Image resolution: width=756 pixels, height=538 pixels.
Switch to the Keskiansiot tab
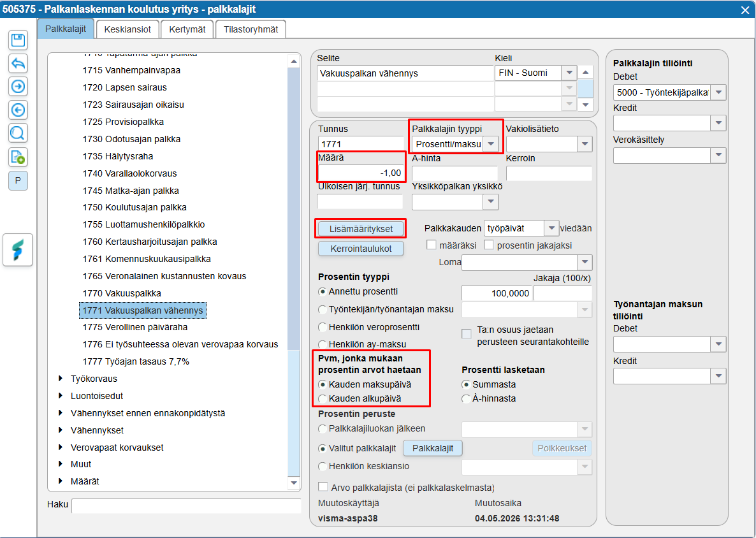coord(127,29)
